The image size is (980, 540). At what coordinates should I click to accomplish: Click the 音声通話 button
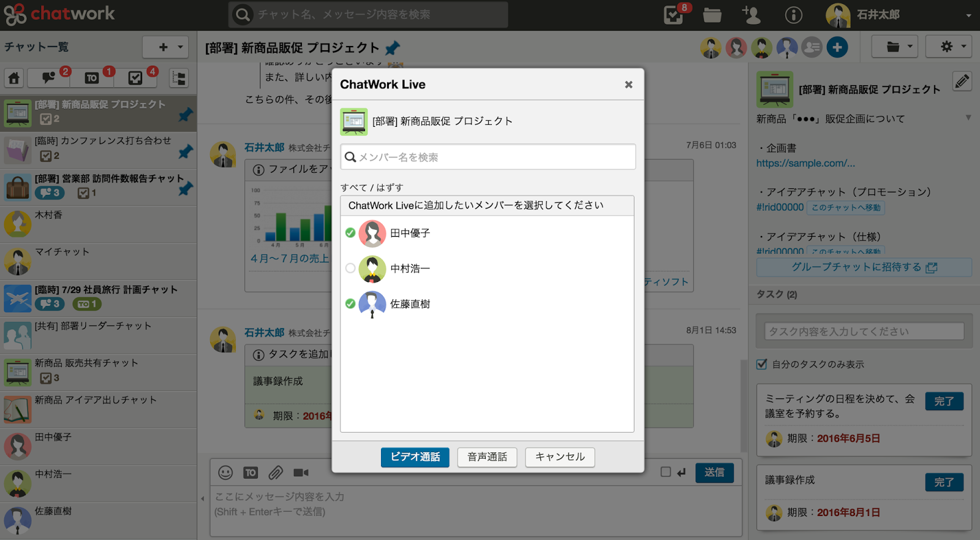coord(487,457)
